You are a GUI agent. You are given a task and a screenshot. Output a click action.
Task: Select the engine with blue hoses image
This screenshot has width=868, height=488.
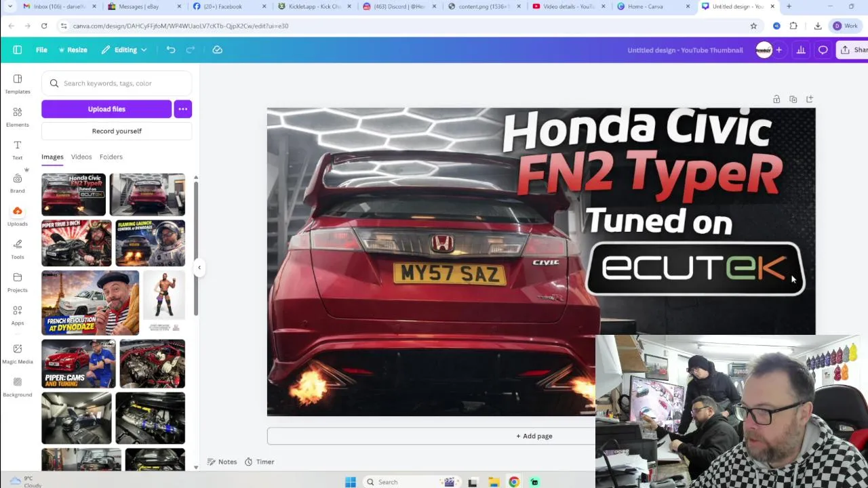[x=151, y=418]
